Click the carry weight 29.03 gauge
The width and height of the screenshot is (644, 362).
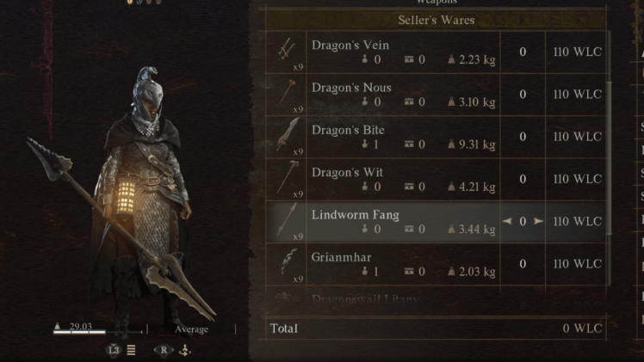click(98, 328)
